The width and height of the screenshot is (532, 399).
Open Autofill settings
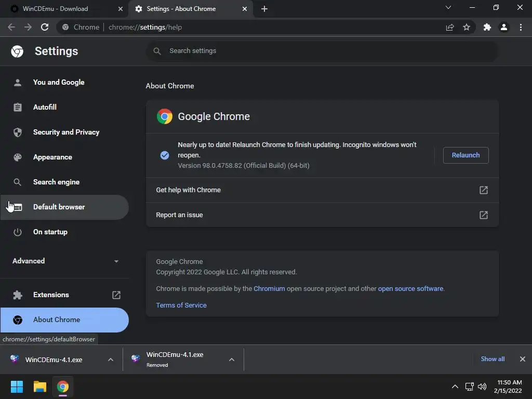coord(64,107)
